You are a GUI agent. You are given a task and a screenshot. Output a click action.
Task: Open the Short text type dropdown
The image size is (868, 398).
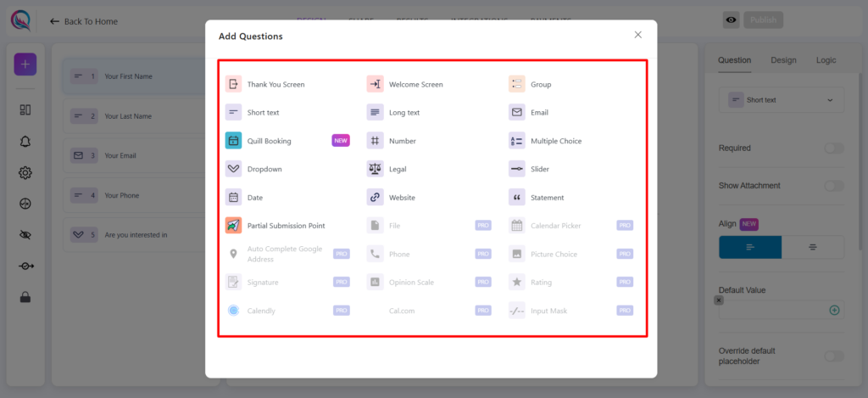pyautogui.click(x=781, y=100)
